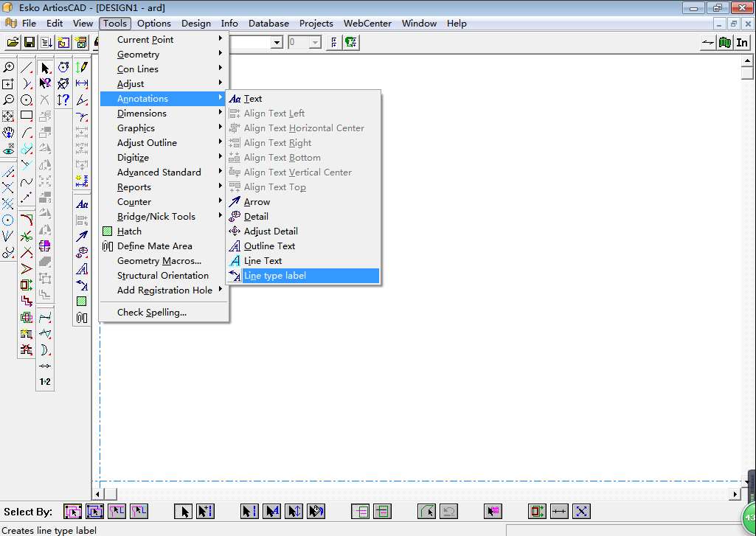Open the Design menu

click(195, 24)
